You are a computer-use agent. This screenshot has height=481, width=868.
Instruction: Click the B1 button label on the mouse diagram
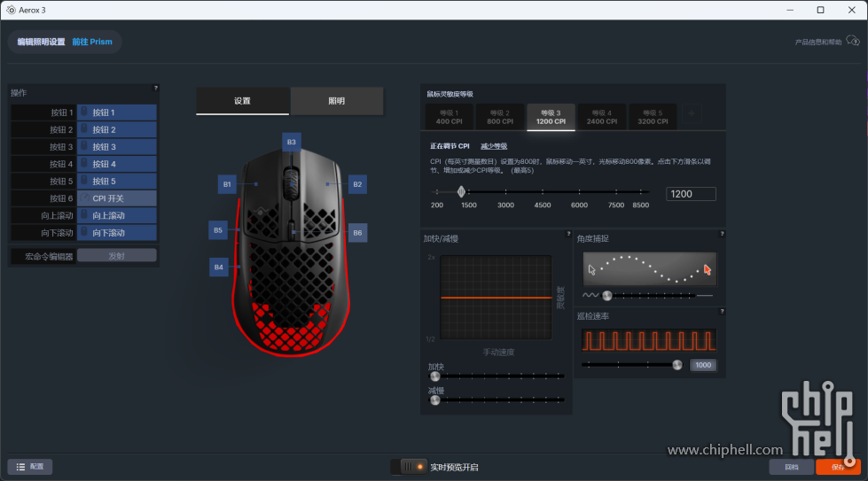point(227,184)
